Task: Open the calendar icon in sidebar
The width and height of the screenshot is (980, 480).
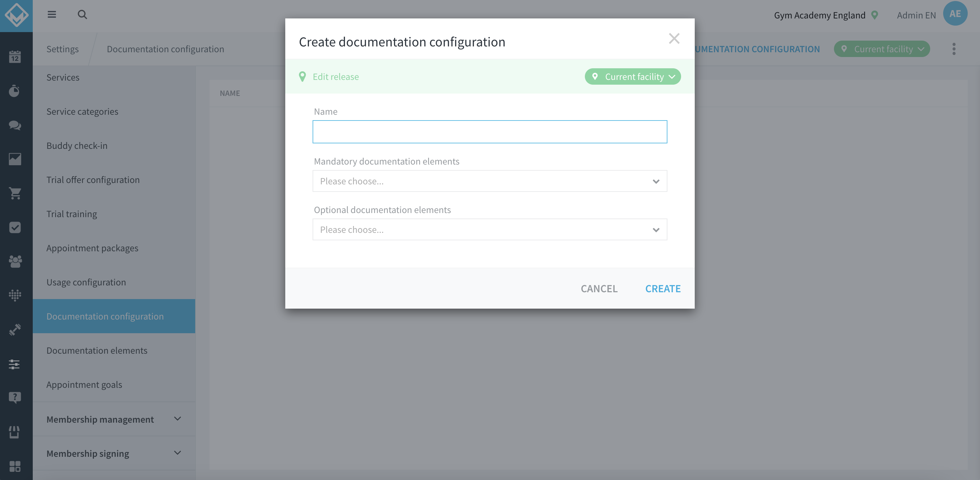Action: click(x=15, y=56)
